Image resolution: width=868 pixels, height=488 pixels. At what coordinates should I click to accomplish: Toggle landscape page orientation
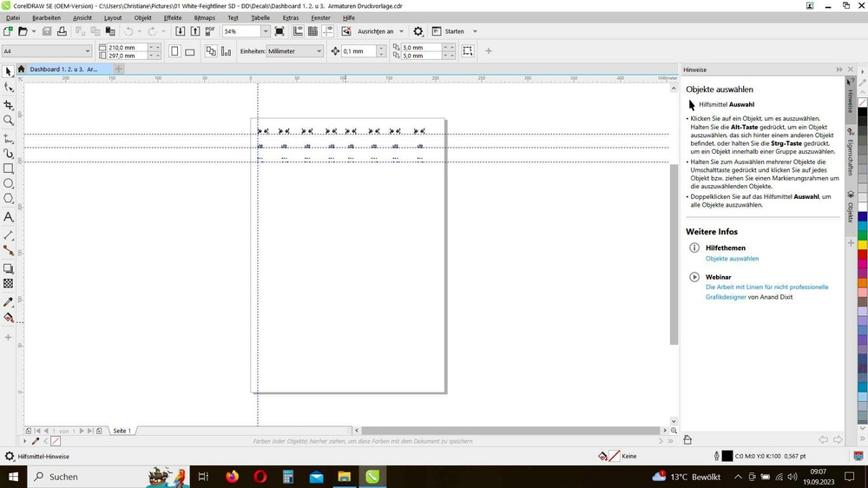(x=190, y=51)
